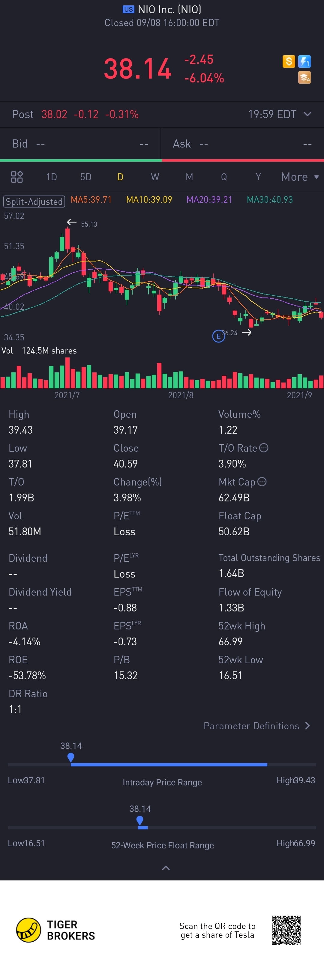324x980 pixels.
Task: Open the chart layout grid icon
Action: pos(17,177)
